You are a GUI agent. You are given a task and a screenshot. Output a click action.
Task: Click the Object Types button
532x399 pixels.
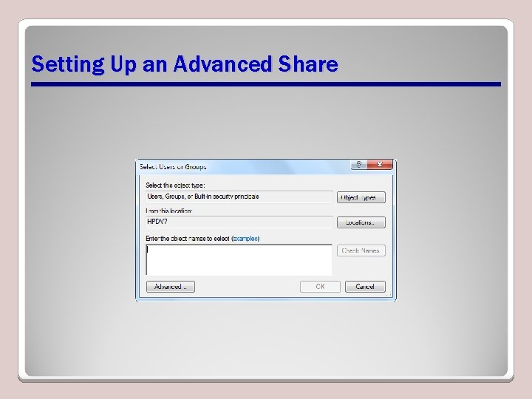point(361,197)
